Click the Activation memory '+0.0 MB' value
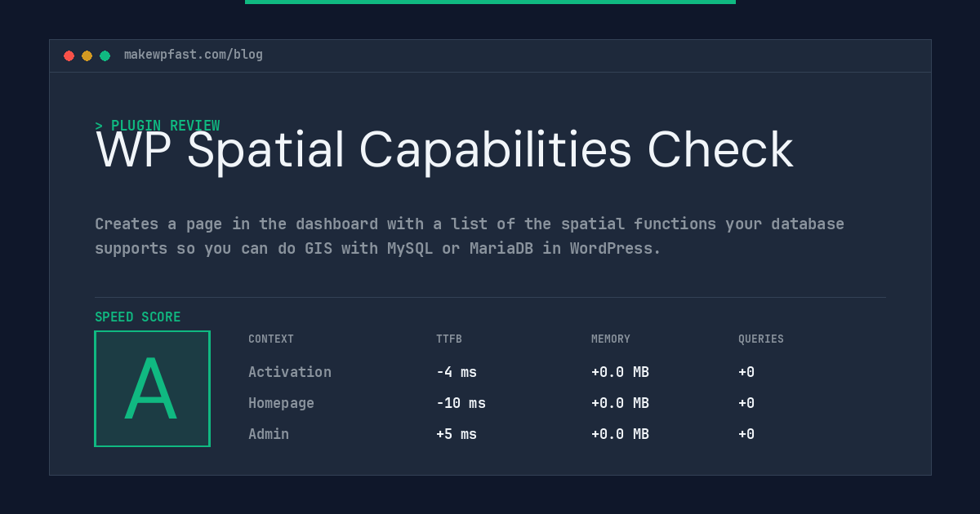 pos(620,372)
